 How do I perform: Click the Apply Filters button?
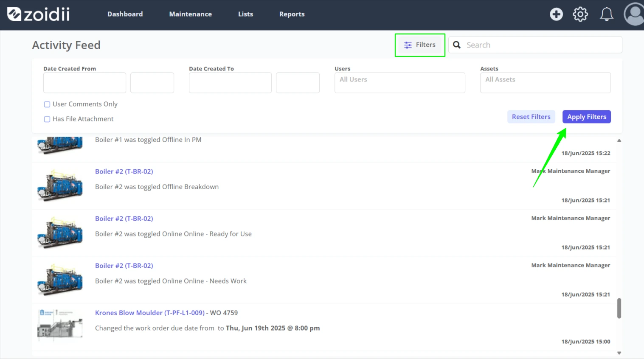[x=586, y=117]
